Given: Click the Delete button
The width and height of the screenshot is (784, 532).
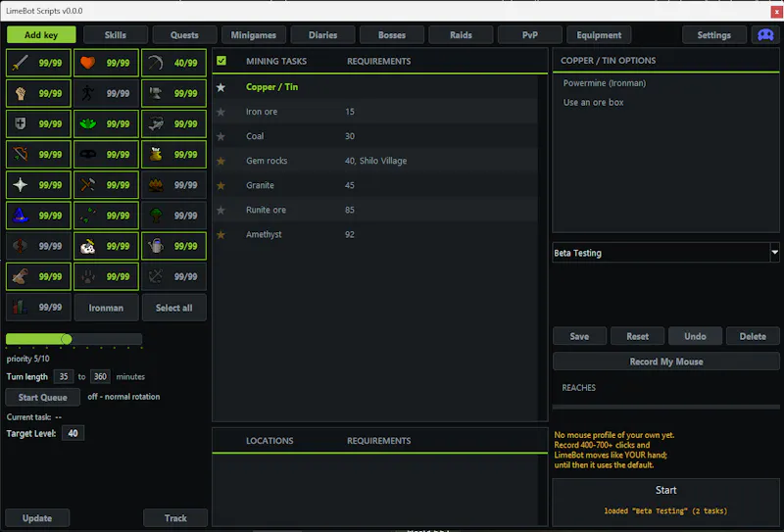Looking at the screenshot, I should [x=753, y=336].
